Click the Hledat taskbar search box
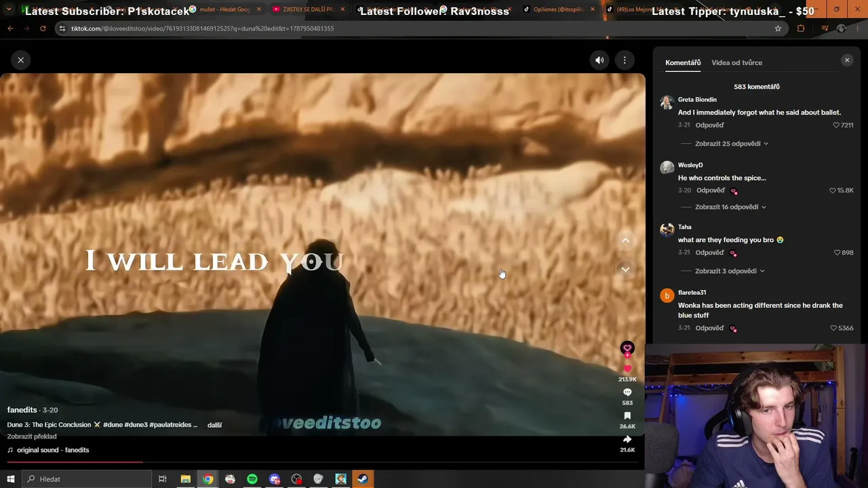 click(87, 479)
